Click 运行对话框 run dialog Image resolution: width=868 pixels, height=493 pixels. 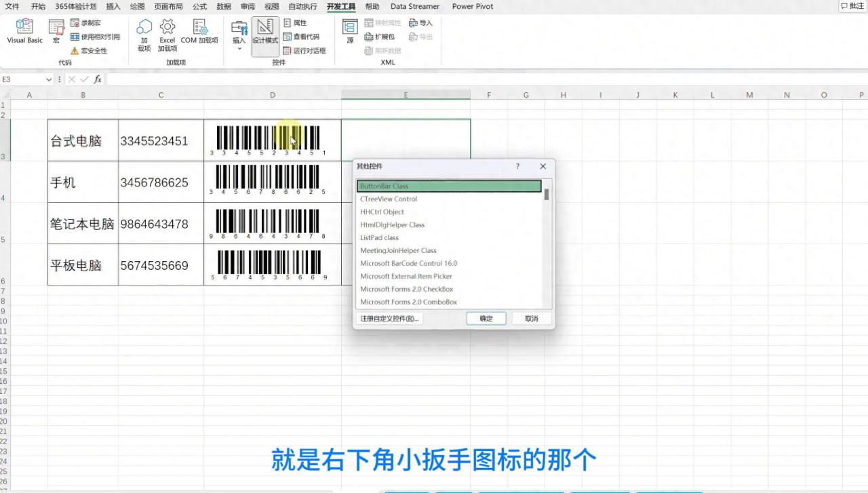pos(304,50)
